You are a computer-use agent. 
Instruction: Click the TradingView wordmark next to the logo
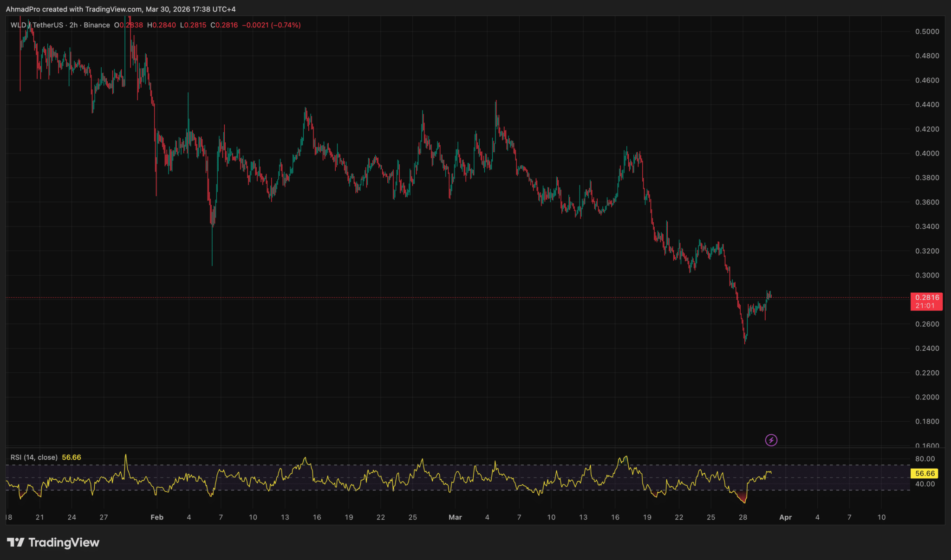click(x=64, y=542)
